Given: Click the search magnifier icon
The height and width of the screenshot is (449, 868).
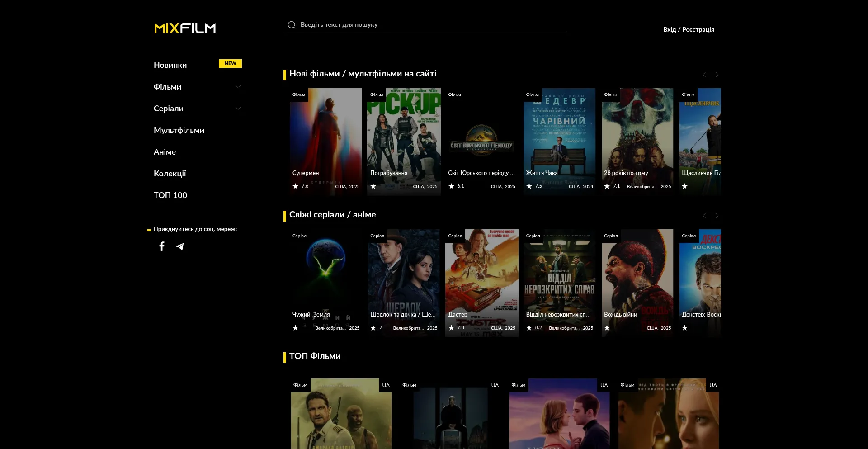Looking at the screenshot, I should [x=292, y=24].
